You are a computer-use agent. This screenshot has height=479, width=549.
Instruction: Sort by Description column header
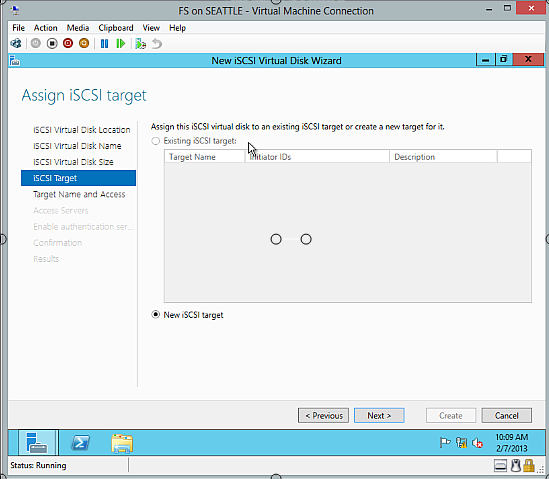[x=443, y=157]
